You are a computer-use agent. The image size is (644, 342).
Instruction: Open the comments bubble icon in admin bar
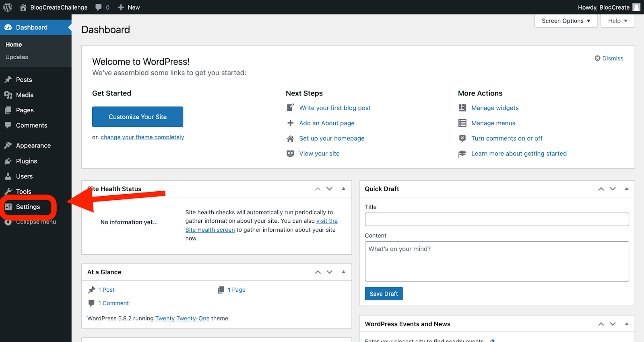point(99,7)
